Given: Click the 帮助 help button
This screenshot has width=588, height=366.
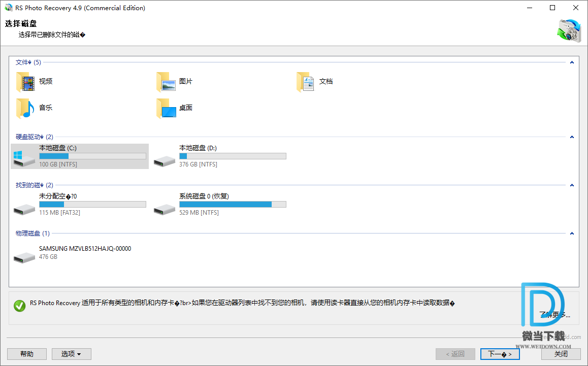Looking at the screenshot, I should tap(26, 354).
